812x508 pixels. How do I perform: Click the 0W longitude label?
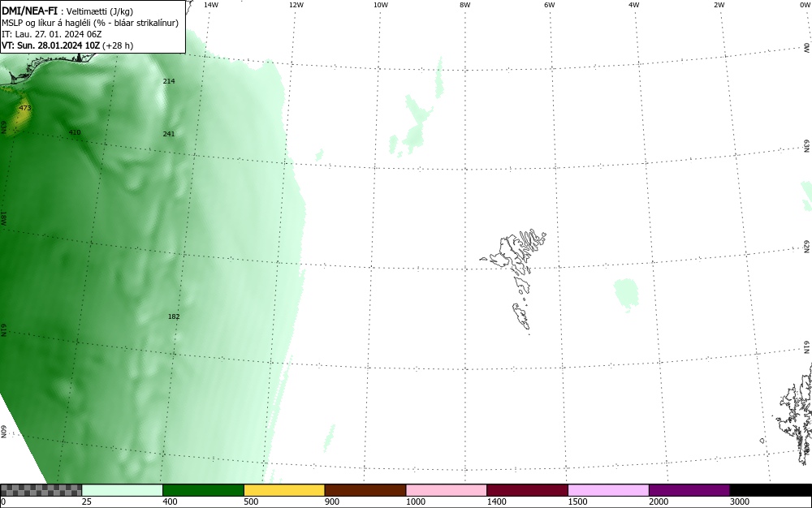[805, 5]
